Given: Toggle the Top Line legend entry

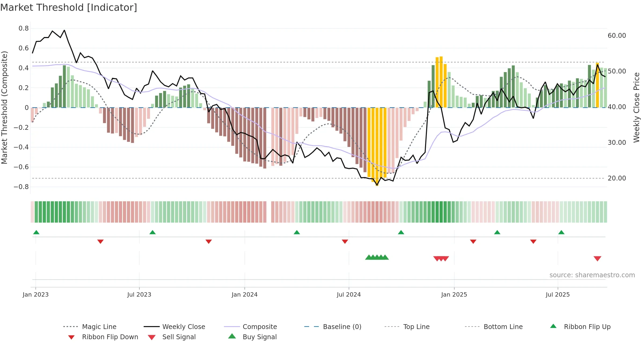Looking at the screenshot, I should point(407,327).
